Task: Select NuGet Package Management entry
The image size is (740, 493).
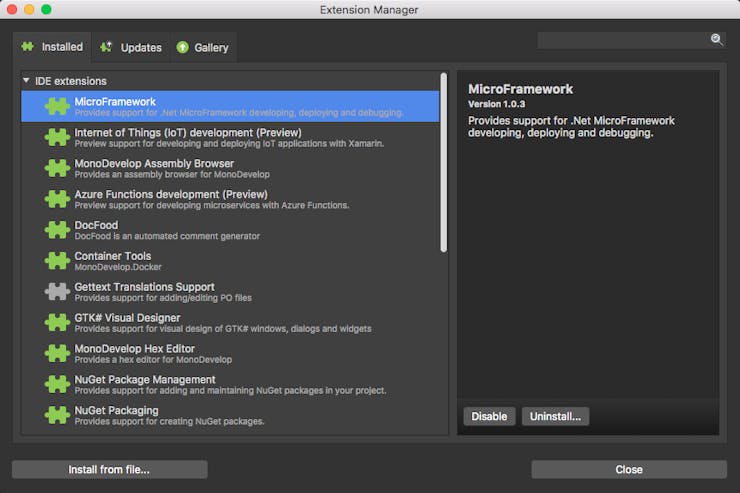Action: [x=230, y=384]
